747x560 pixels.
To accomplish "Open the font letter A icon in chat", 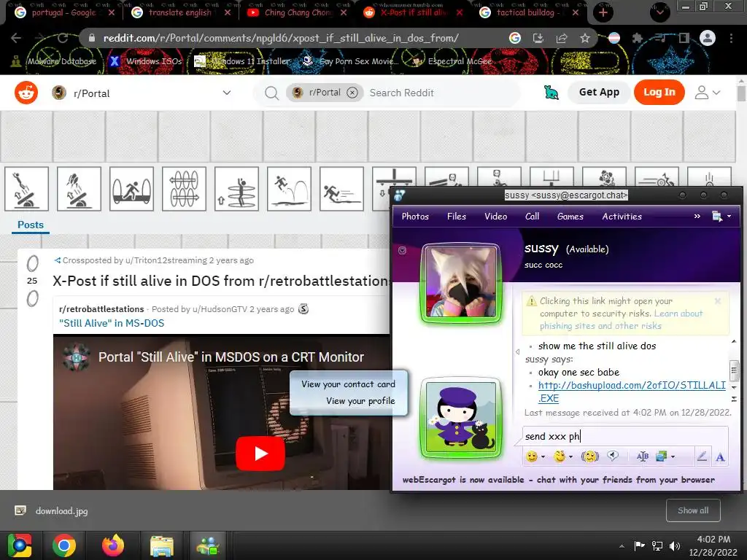I will (720, 456).
